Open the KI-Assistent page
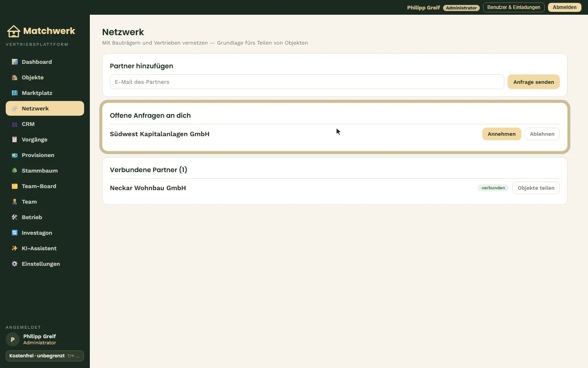 (45, 248)
